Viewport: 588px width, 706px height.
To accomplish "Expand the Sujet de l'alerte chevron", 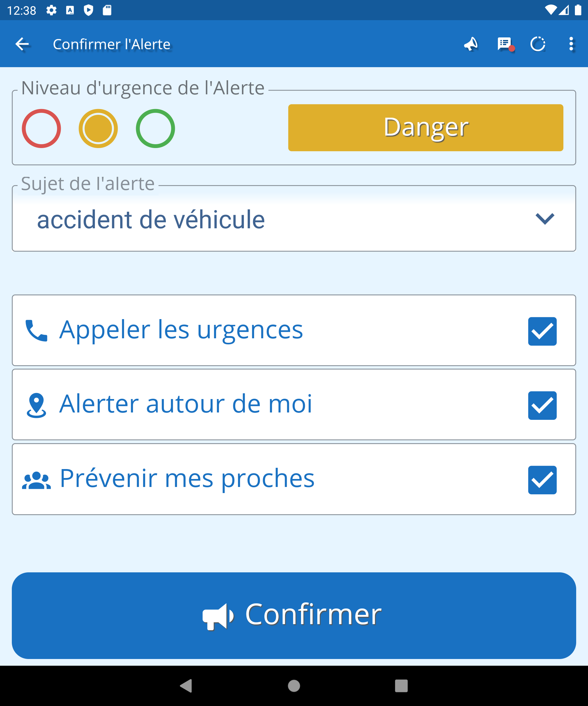I will (545, 219).
